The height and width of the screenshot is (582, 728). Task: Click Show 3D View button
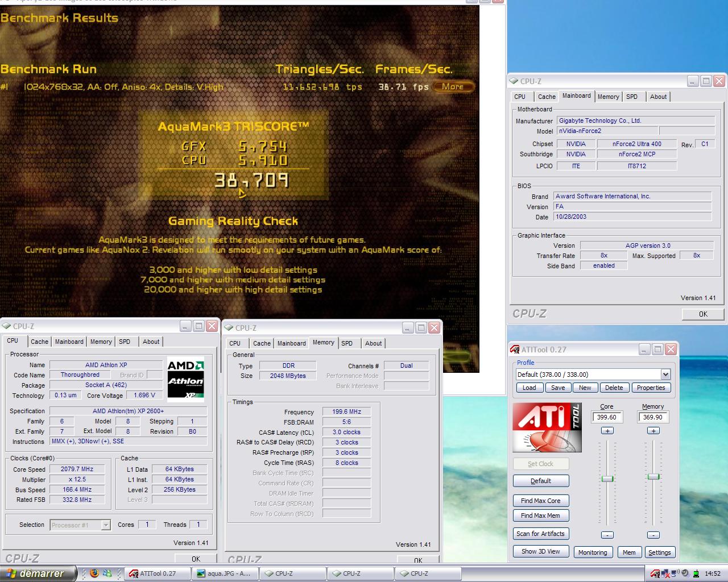541,551
